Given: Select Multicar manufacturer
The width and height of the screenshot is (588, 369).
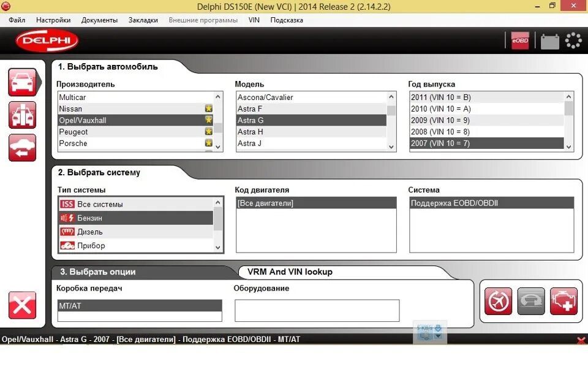Looking at the screenshot, I should coord(135,97).
